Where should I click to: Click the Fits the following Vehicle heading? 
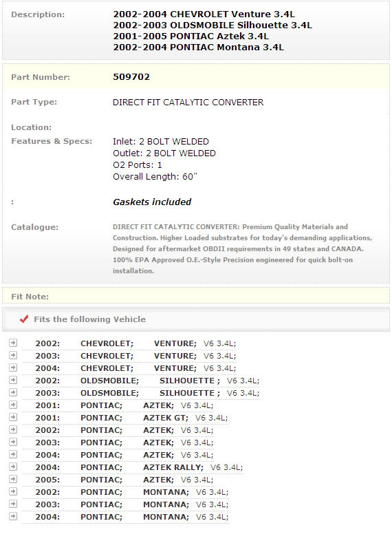[x=89, y=319]
